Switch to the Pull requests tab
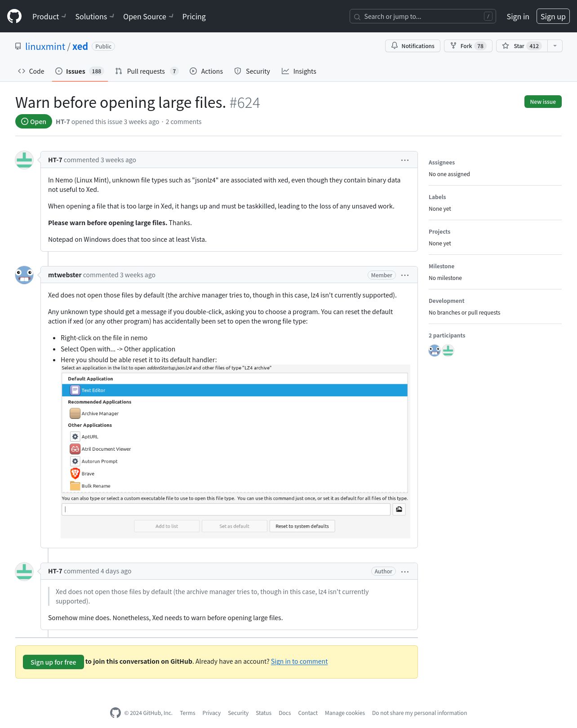This screenshot has width=577, height=728. click(x=147, y=71)
